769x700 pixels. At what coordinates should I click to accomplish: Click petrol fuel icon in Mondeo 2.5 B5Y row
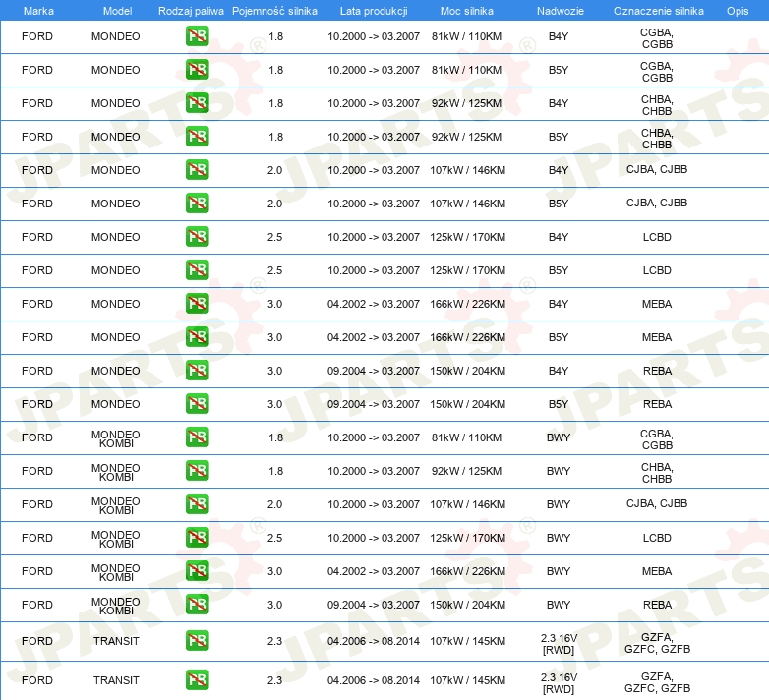197,270
